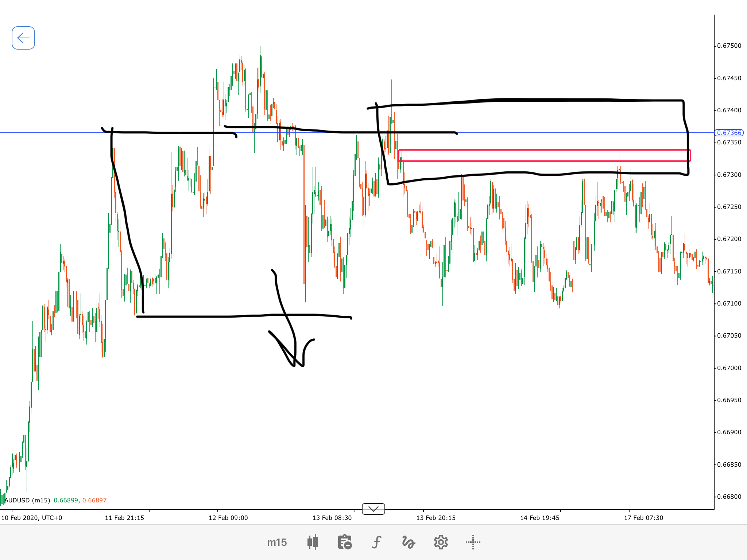The height and width of the screenshot is (560, 747).
Task: Click the 13 Feb 20:15 time label
Action: 436,518
